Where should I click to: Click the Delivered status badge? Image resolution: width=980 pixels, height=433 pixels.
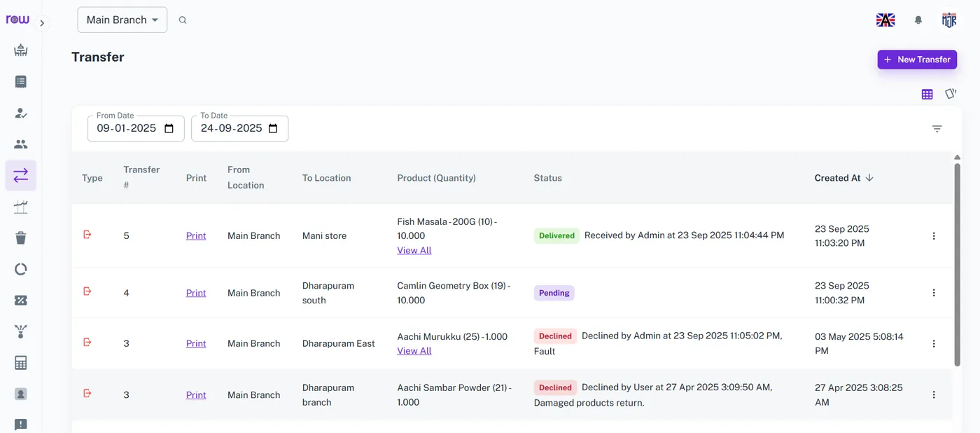(x=557, y=236)
